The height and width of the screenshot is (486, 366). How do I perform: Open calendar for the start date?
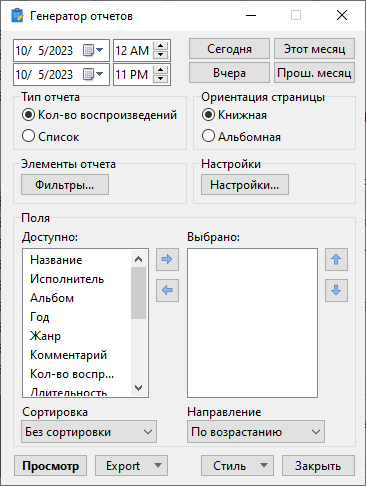(x=94, y=50)
